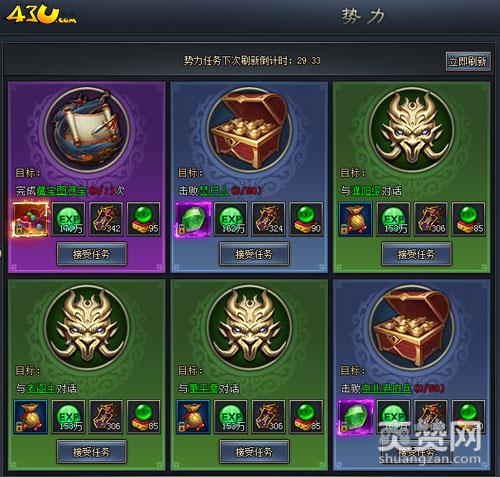Click the green gem reward under 焚尸人 quest
The height and width of the screenshot is (477, 500).
coord(193,219)
